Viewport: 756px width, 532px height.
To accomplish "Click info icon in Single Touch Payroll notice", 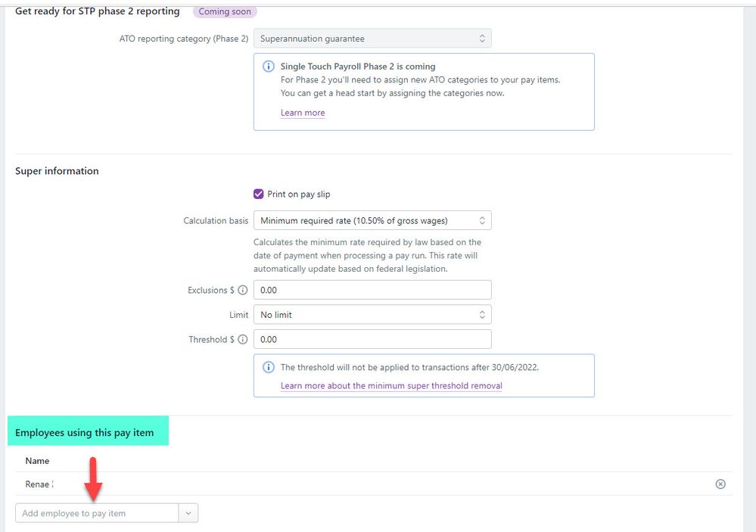I will [x=268, y=67].
